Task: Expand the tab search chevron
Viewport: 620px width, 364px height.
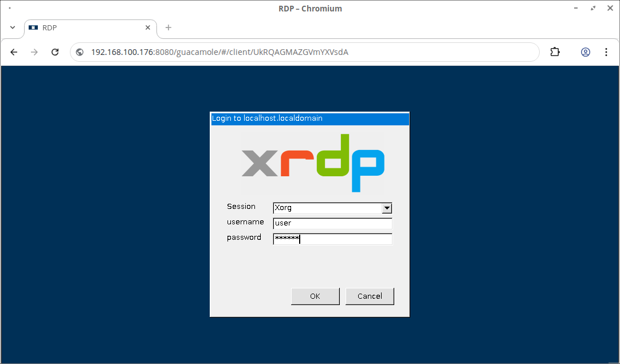Action: point(13,27)
